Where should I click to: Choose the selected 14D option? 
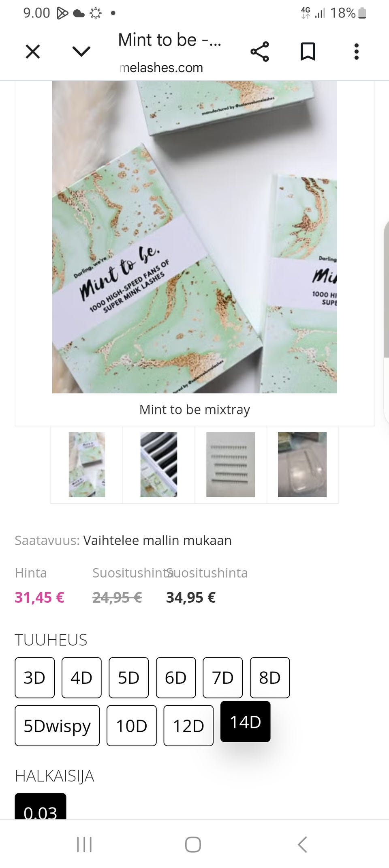coord(246,722)
